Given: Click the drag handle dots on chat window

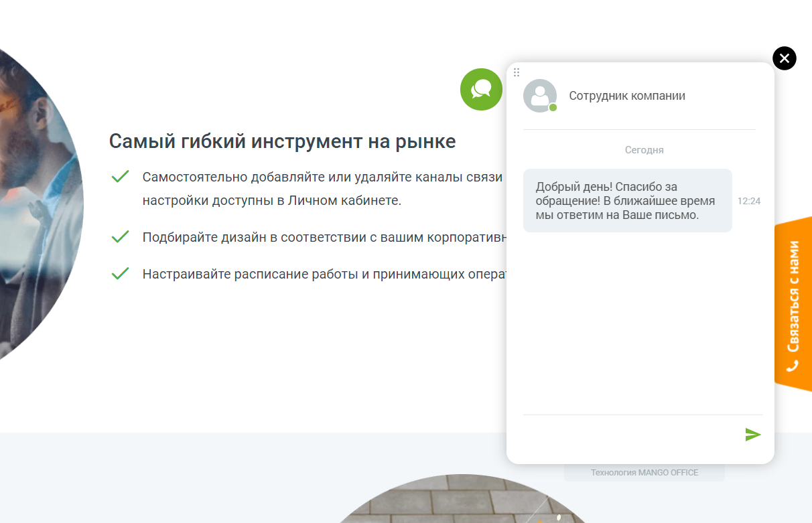Looking at the screenshot, I should [517, 72].
